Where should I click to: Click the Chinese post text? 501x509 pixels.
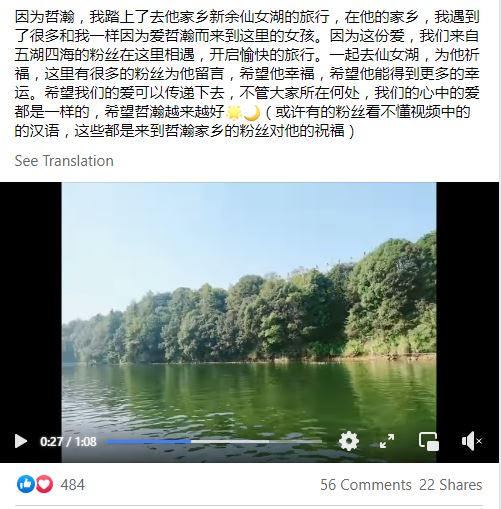point(247,73)
